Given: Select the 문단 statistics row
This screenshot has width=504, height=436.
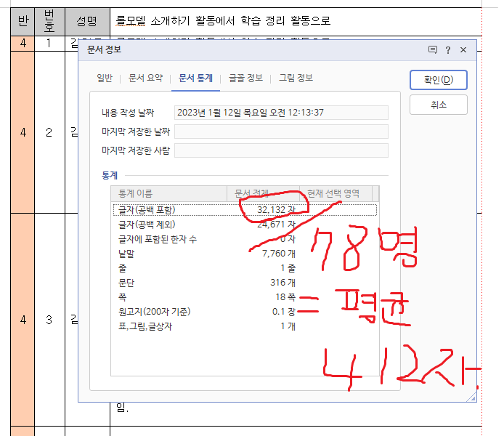Looking at the screenshot, I should 245,282.
